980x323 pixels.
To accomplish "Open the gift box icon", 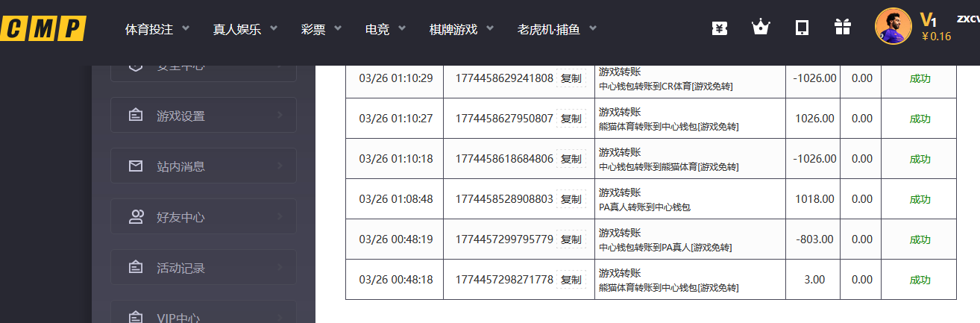I will pos(843,28).
